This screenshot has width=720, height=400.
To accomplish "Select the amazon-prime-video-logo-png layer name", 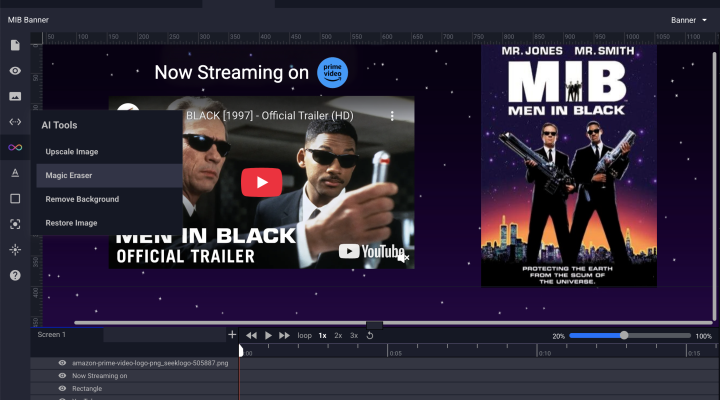I will click(150, 363).
